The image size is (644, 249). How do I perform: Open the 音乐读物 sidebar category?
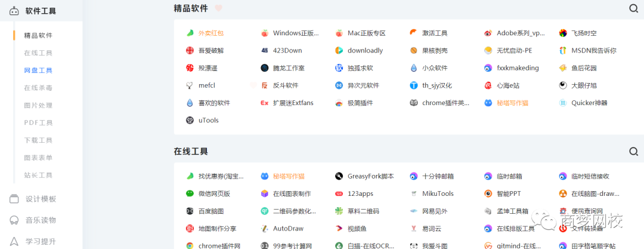[41, 220]
